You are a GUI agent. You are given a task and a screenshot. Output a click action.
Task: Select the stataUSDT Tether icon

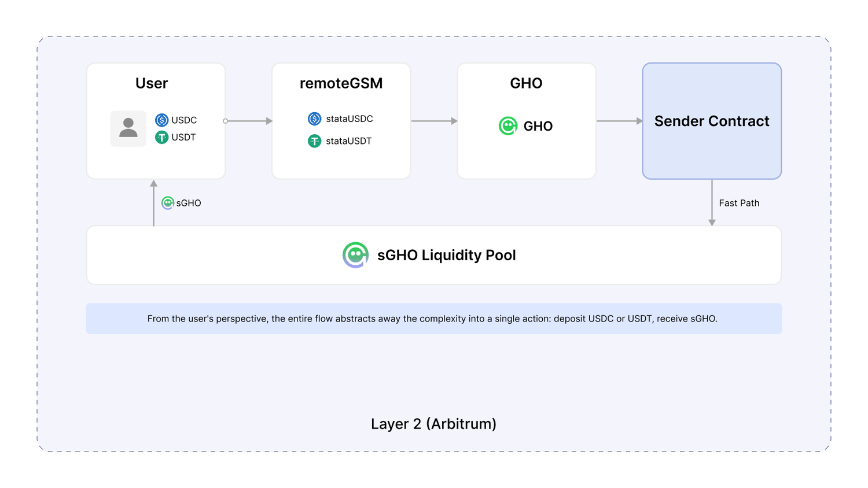pos(314,141)
